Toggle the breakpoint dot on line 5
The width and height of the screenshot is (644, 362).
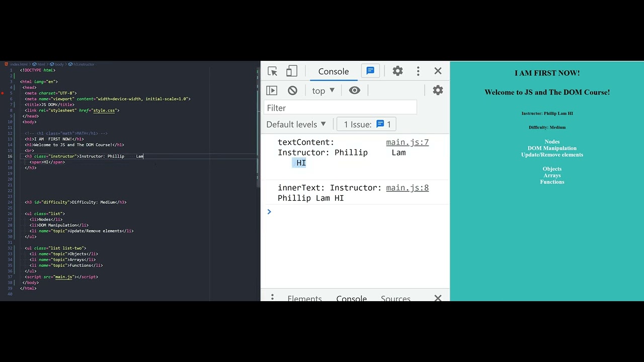pyautogui.click(x=3, y=93)
